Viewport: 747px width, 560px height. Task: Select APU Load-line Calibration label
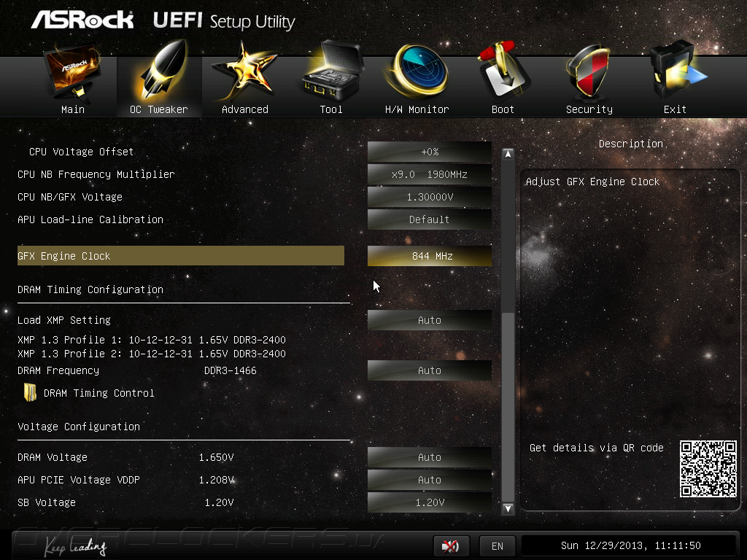pyautogui.click(x=90, y=219)
